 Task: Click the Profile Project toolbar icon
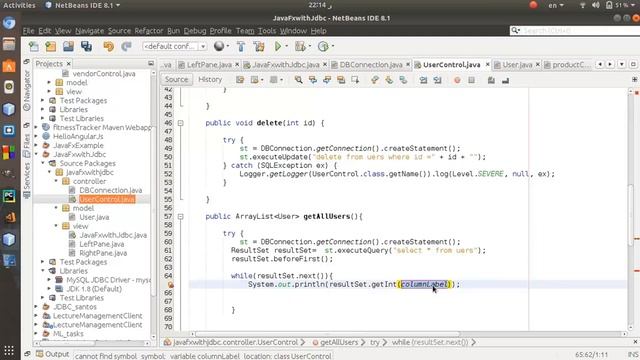coord(323,46)
